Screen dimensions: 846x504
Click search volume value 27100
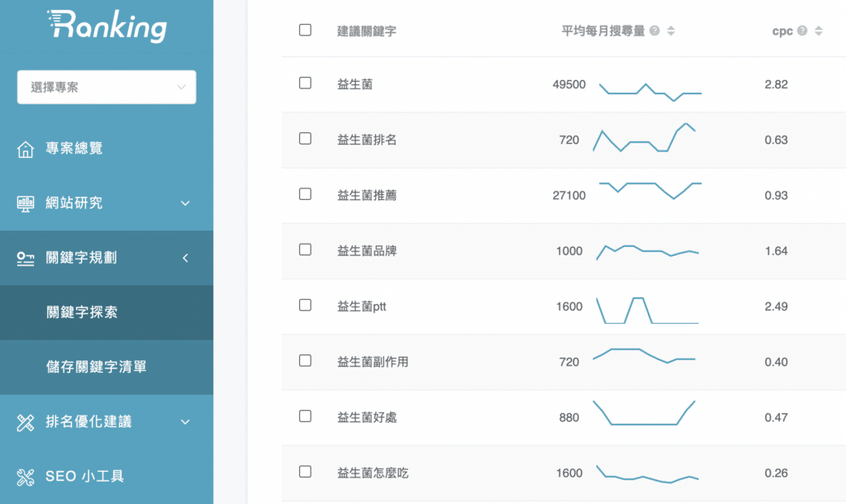tap(568, 195)
